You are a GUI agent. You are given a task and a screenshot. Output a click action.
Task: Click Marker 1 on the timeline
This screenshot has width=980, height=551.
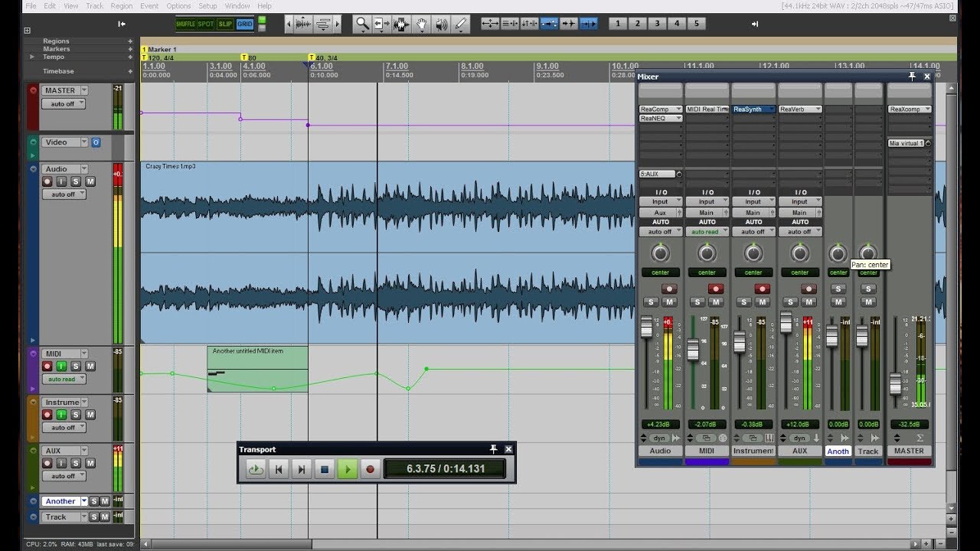coord(162,49)
